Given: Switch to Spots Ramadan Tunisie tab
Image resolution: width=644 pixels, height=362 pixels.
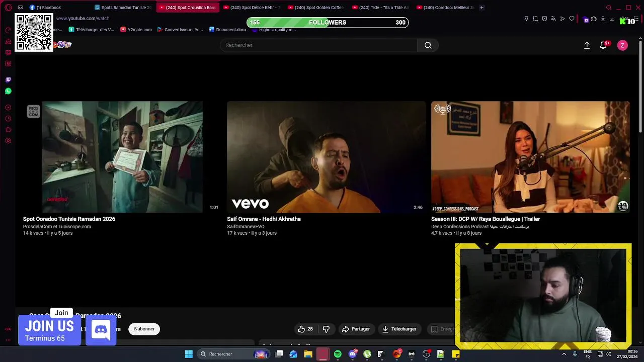Looking at the screenshot, I should pos(124,8).
